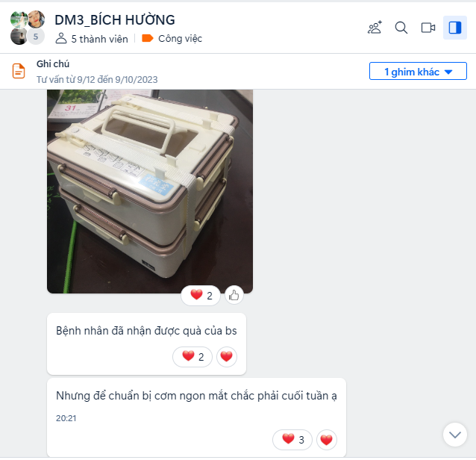Click the add member icon
476x460 pixels.
(375, 28)
